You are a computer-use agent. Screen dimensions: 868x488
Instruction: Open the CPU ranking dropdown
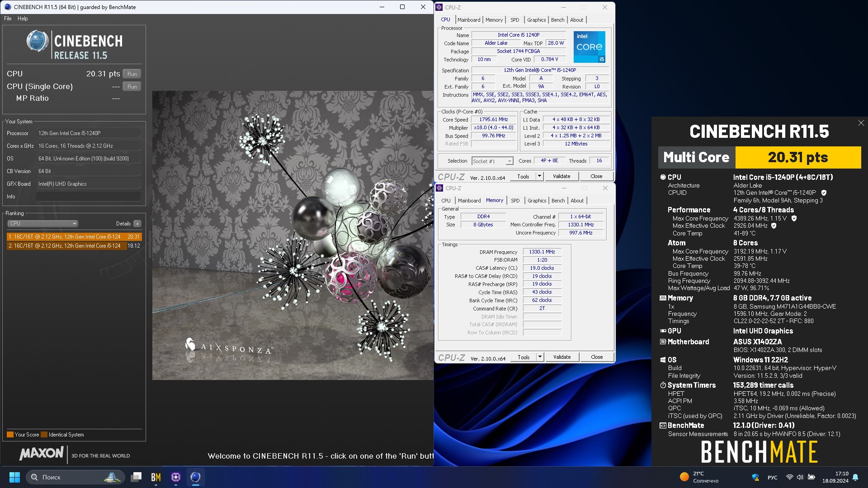coord(42,224)
